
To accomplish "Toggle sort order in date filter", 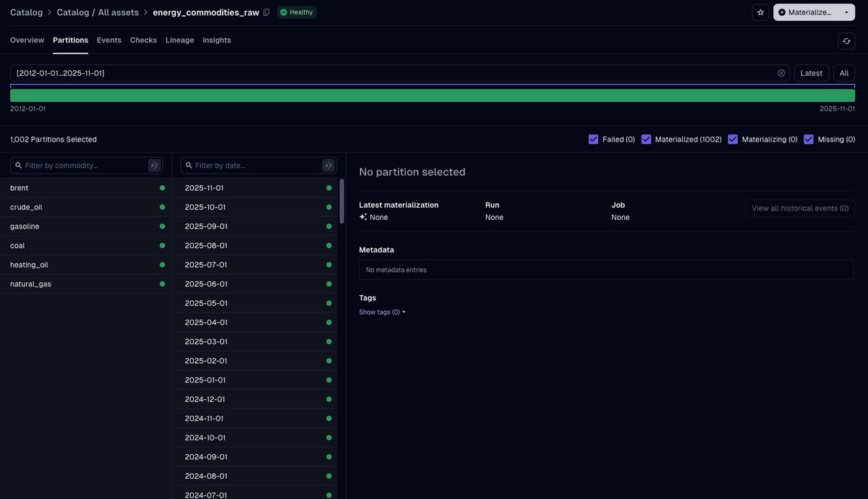I will coord(328,166).
